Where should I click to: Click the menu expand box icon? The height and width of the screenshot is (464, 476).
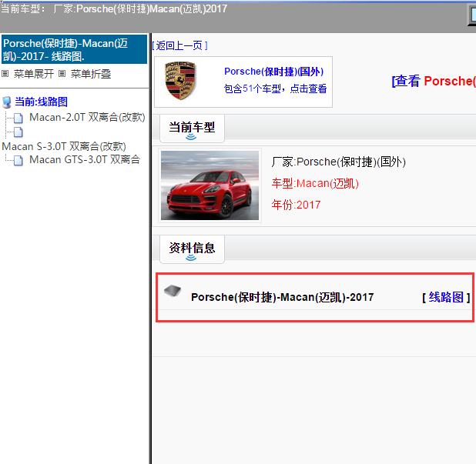point(5,74)
